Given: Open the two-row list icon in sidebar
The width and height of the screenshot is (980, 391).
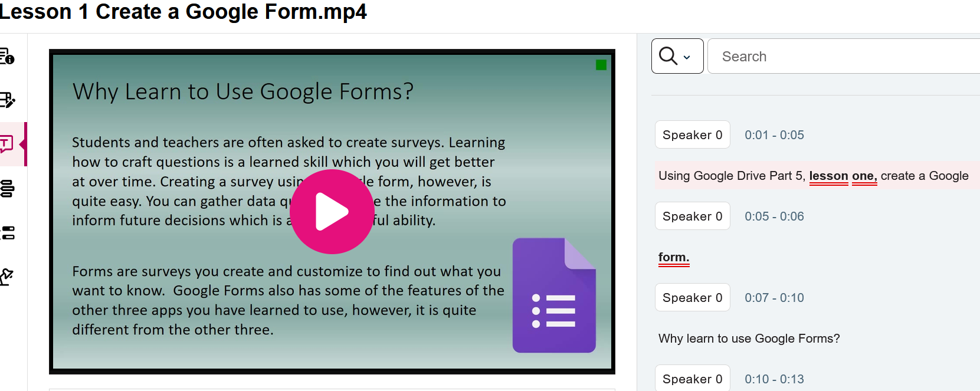Looking at the screenshot, I should (7, 233).
